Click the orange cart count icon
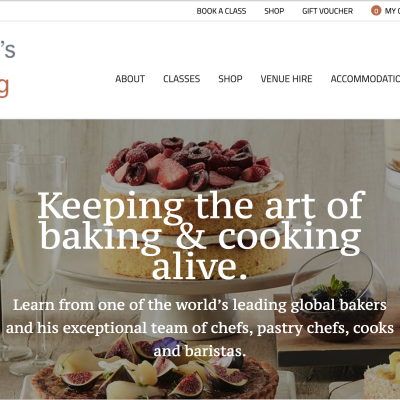400x400 pixels. coord(376,11)
